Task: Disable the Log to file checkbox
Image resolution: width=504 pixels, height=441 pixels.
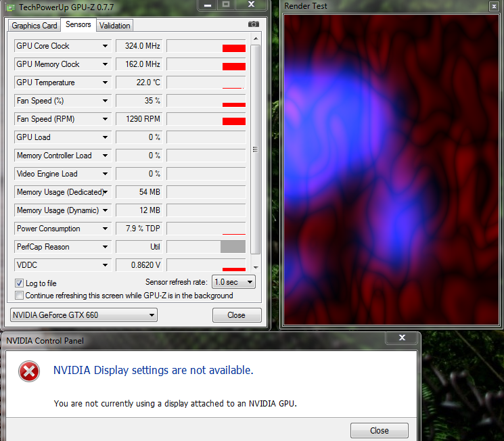Action: [x=20, y=283]
